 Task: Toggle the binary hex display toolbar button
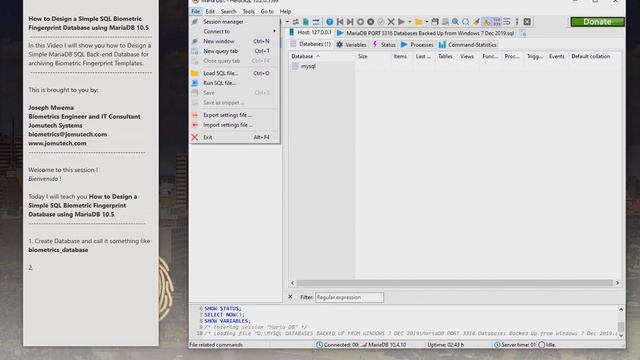[x=496, y=22]
